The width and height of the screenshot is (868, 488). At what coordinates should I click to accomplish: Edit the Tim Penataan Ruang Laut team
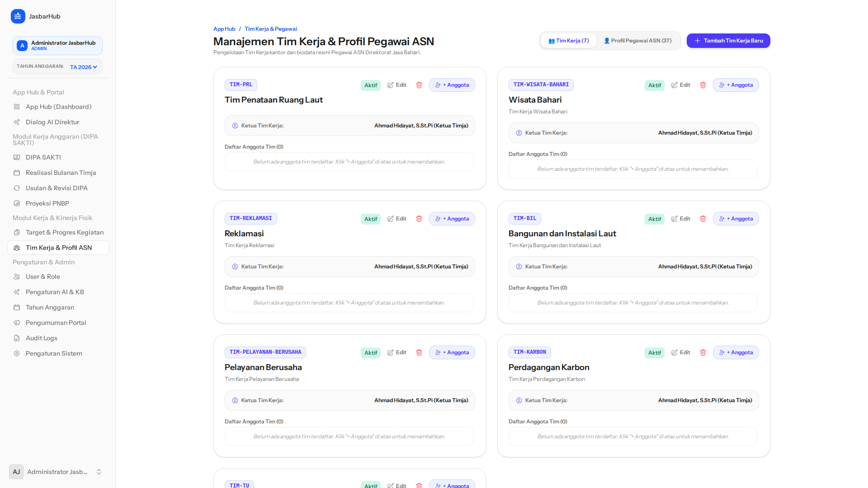pos(397,85)
